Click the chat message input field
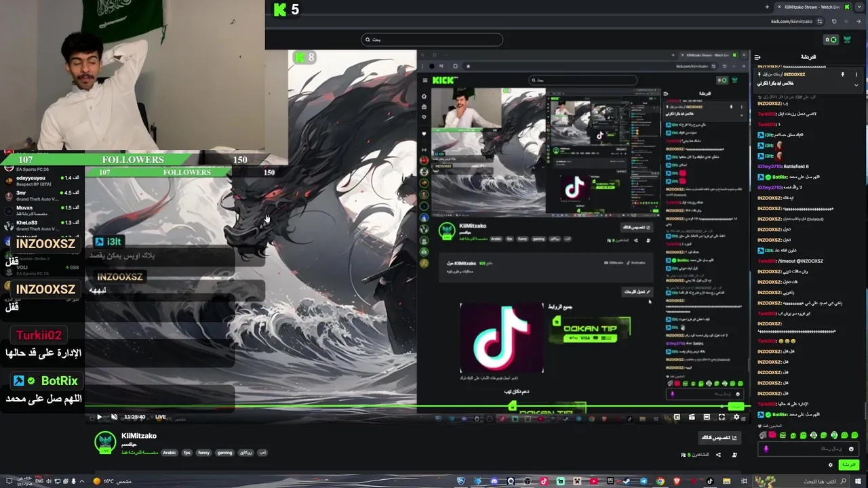Viewport: 868px width, 488px height. pyautogui.click(x=808, y=449)
